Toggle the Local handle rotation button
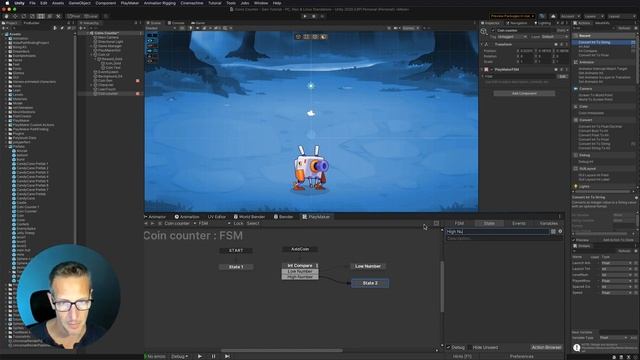This screenshot has width=640, height=360. click(91, 16)
